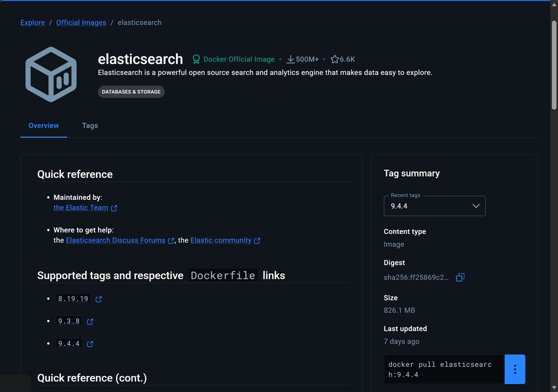Click the 500M+ downloads count

(307, 59)
